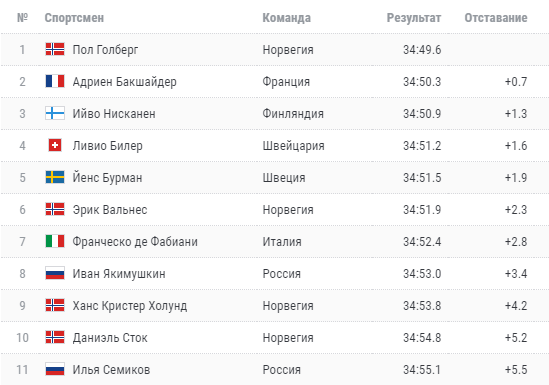Click team name Швейцария

pyautogui.click(x=293, y=146)
